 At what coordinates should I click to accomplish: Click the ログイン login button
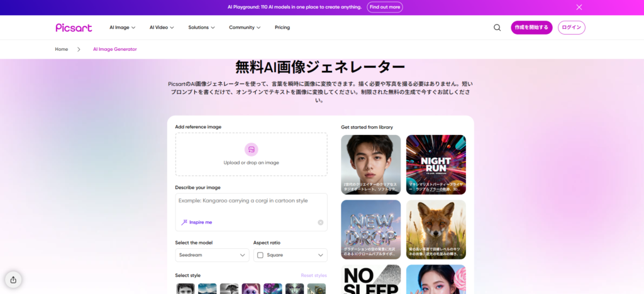point(571,28)
